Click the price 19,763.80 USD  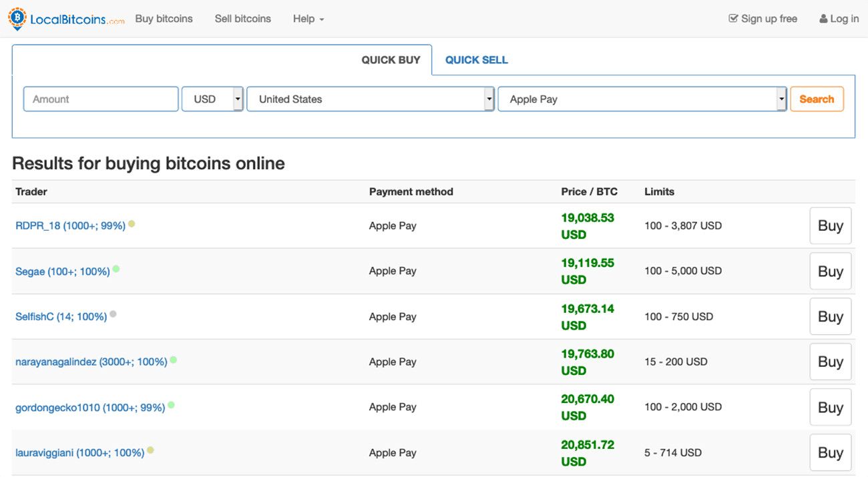588,362
